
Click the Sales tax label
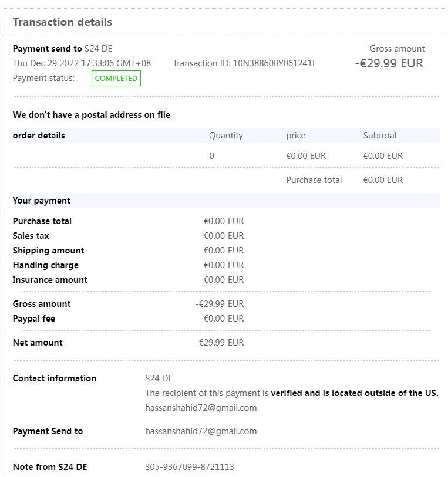(31, 236)
